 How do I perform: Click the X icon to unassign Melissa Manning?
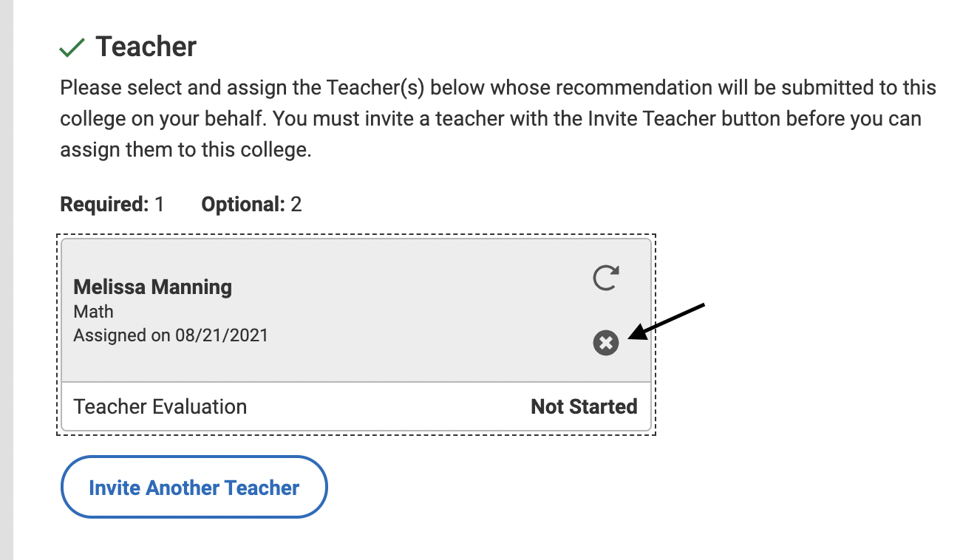point(605,342)
